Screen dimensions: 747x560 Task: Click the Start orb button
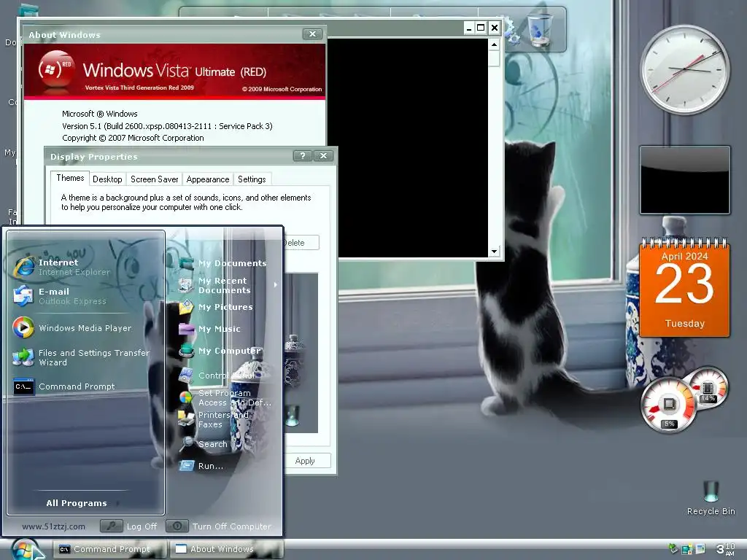pyautogui.click(x=24, y=550)
